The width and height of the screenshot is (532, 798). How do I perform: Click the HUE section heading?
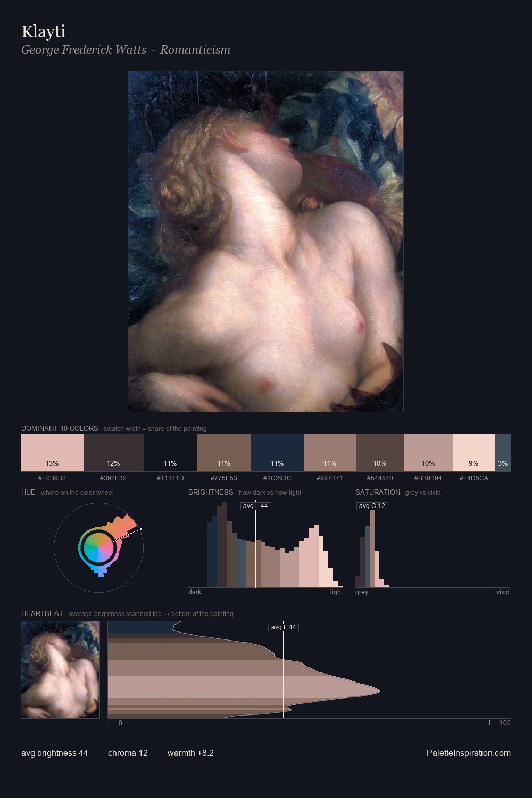[28, 492]
